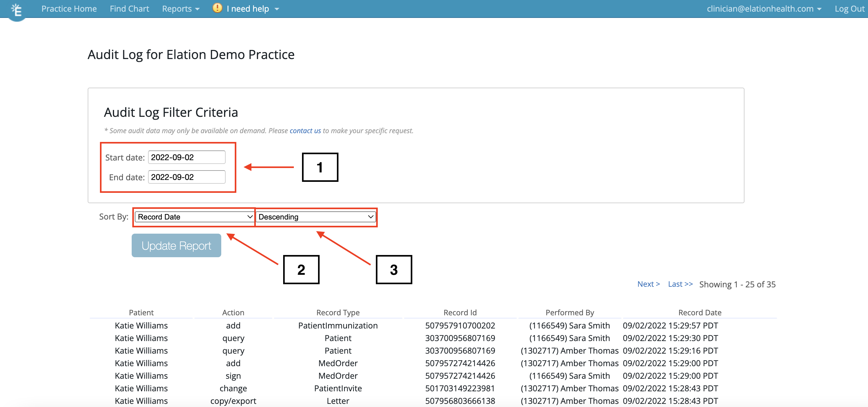Click record id 507956803666138
This screenshot has width=868, height=407.
click(460, 401)
